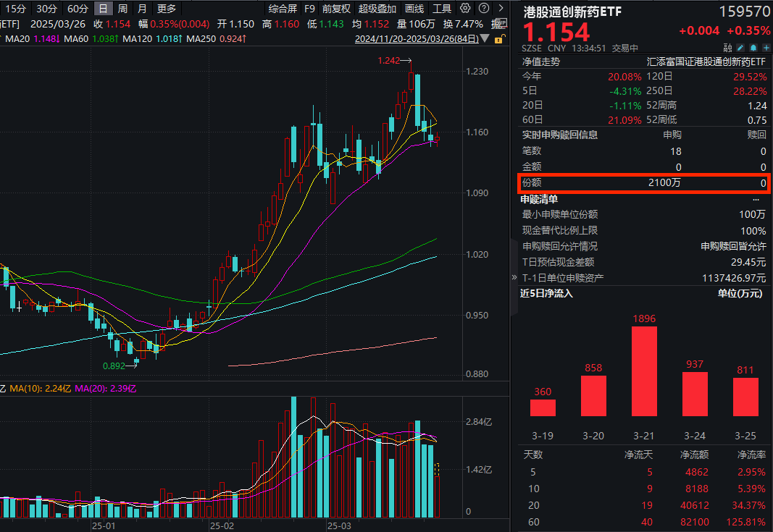
Task: Switch to the 日 daily chart tab
Action: (104, 9)
